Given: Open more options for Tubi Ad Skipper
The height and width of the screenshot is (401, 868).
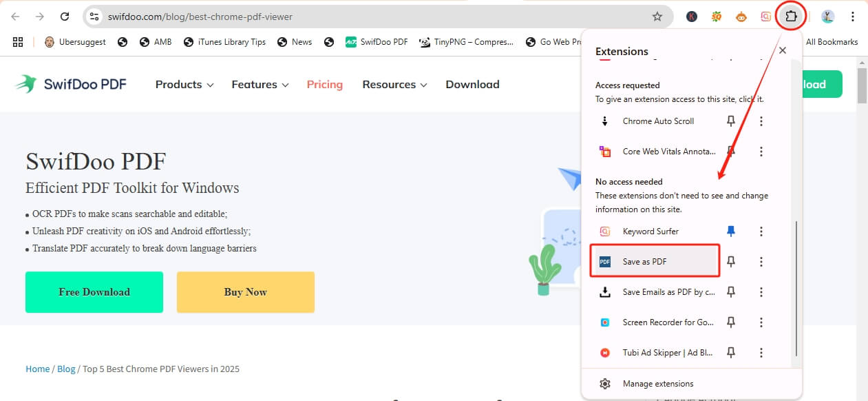Looking at the screenshot, I should pyautogui.click(x=761, y=353).
